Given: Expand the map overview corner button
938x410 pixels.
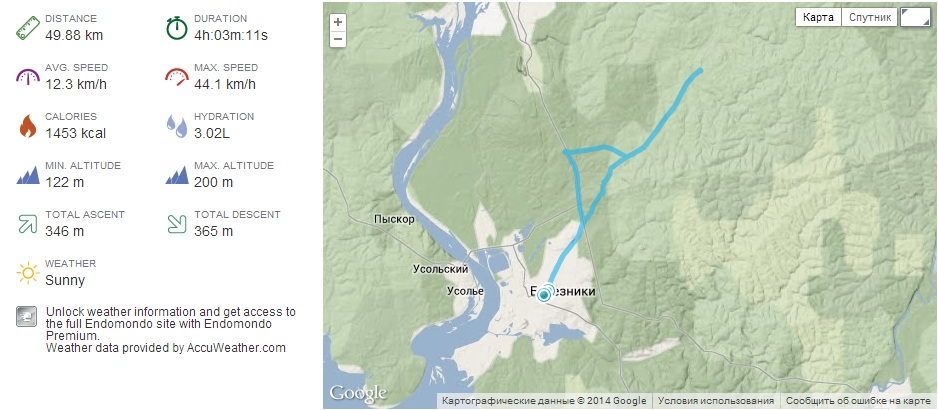Looking at the screenshot, I should coord(914,17).
